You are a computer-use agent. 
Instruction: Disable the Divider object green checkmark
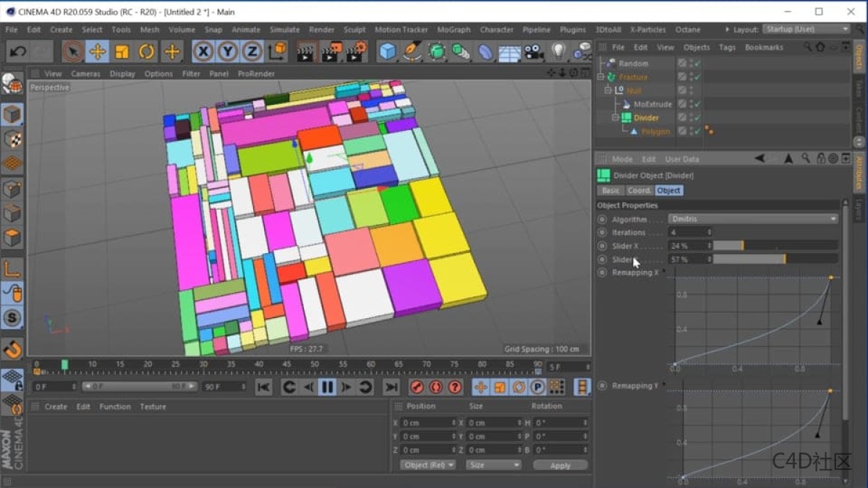[697, 117]
